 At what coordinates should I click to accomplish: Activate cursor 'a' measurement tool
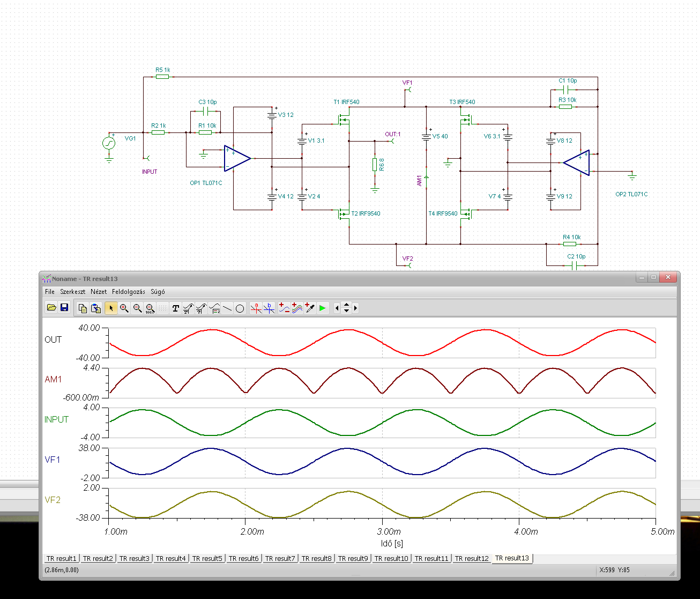[x=256, y=308]
